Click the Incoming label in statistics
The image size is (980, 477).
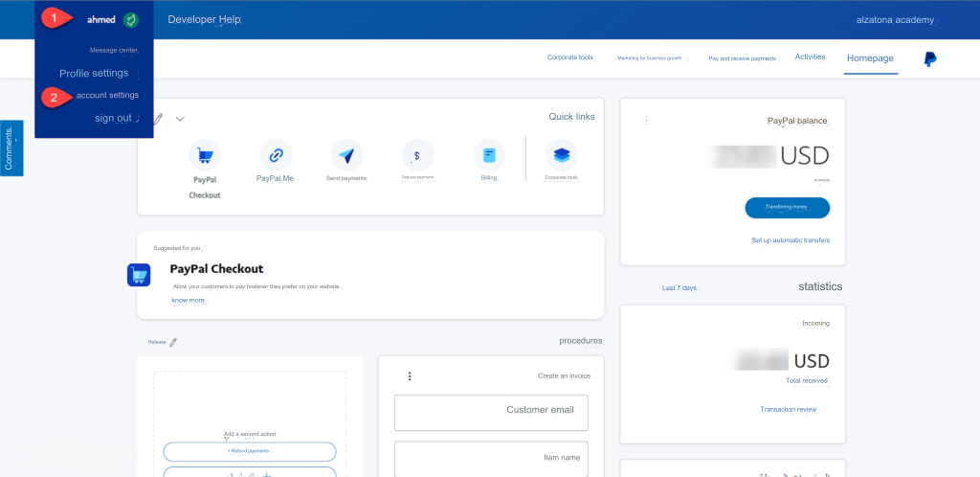pos(815,323)
